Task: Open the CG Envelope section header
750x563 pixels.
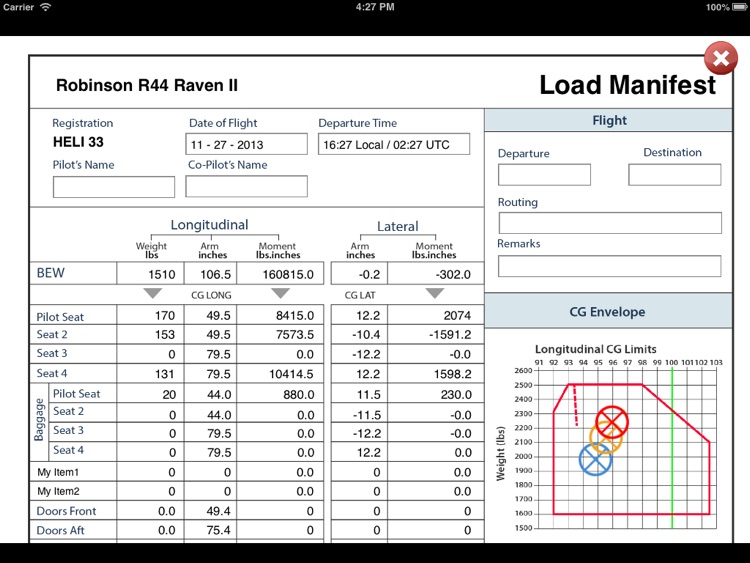Action: pos(608,311)
